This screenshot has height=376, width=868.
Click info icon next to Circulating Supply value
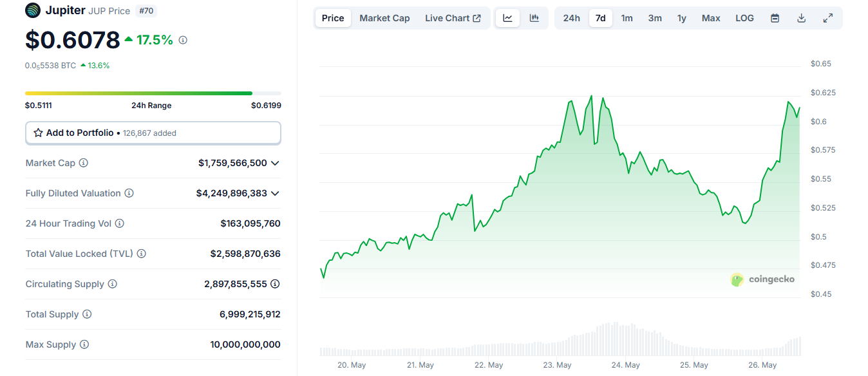click(x=275, y=284)
